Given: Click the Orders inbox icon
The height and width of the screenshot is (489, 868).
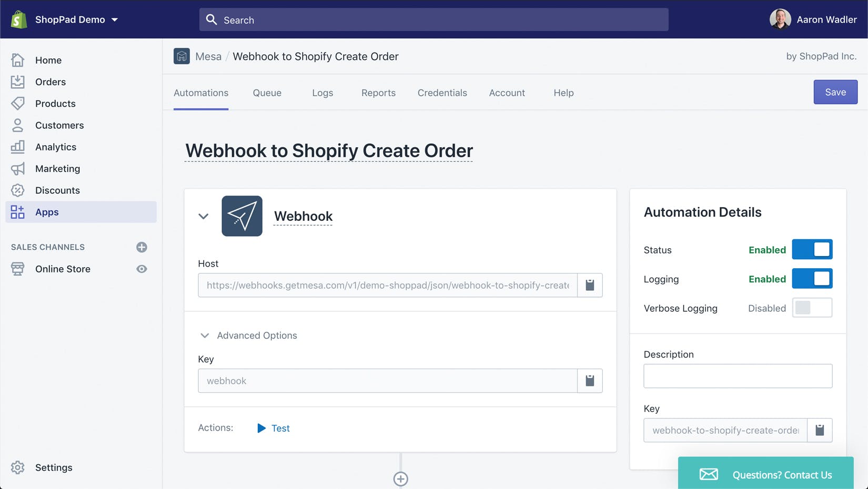Looking at the screenshot, I should [17, 81].
